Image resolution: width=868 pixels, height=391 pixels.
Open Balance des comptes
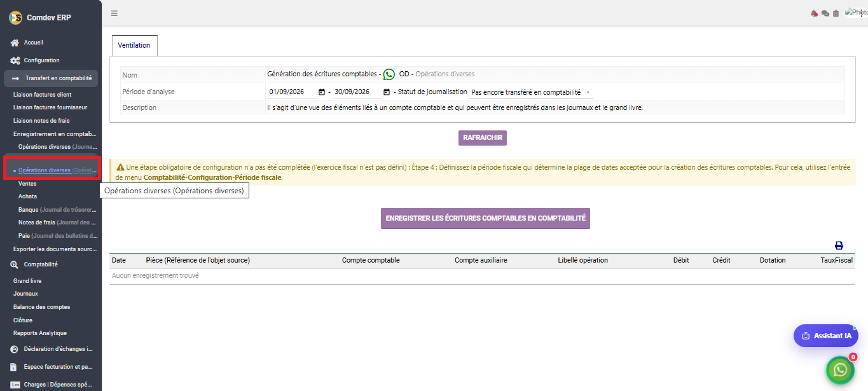(x=41, y=307)
